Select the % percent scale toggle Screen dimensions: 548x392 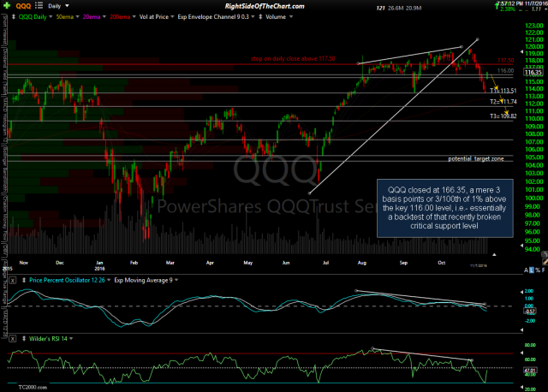tap(538, 270)
